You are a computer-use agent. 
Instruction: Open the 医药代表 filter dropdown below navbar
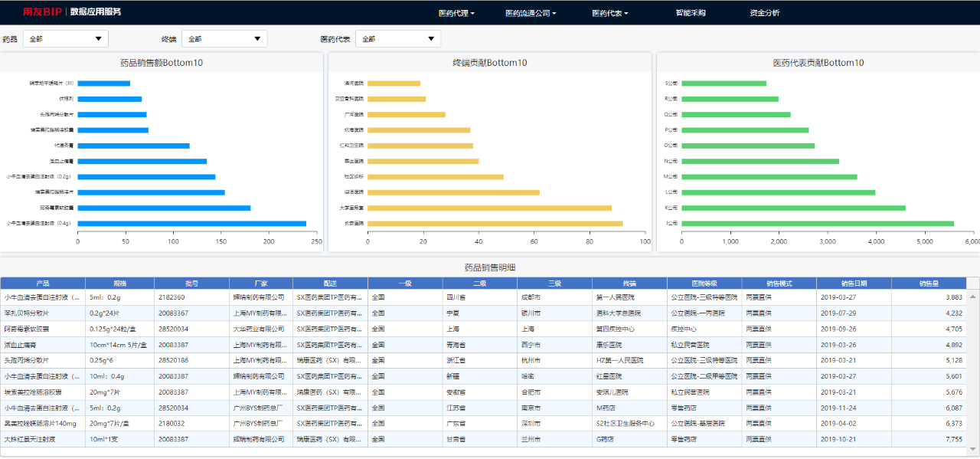(398, 39)
